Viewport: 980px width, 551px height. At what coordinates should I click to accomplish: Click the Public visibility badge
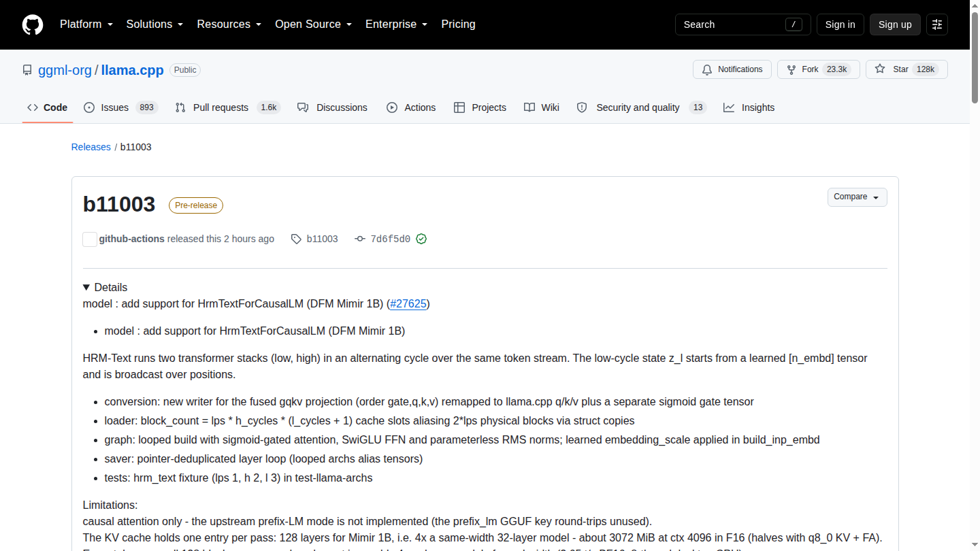click(185, 70)
